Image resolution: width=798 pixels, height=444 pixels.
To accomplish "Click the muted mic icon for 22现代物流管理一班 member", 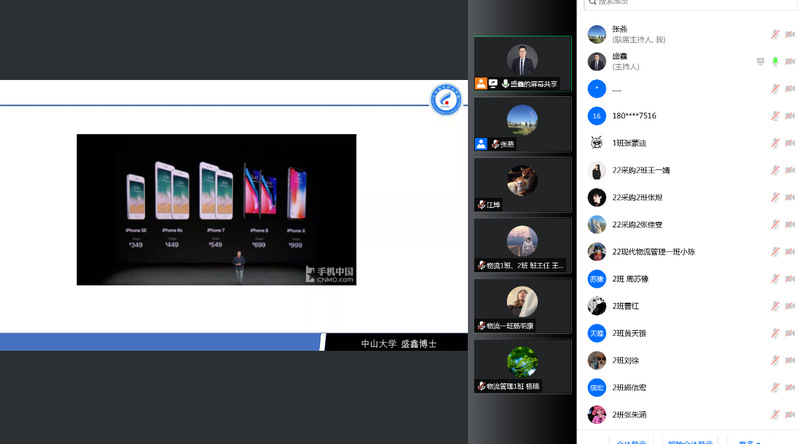I will [x=775, y=252].
